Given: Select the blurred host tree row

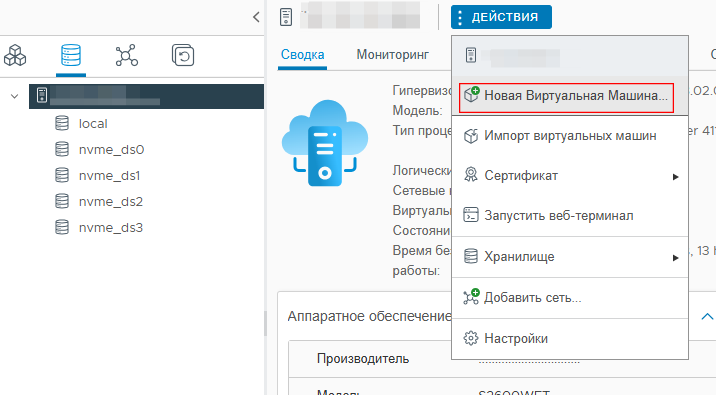Looking at the screenshot, I should (146, 96).
